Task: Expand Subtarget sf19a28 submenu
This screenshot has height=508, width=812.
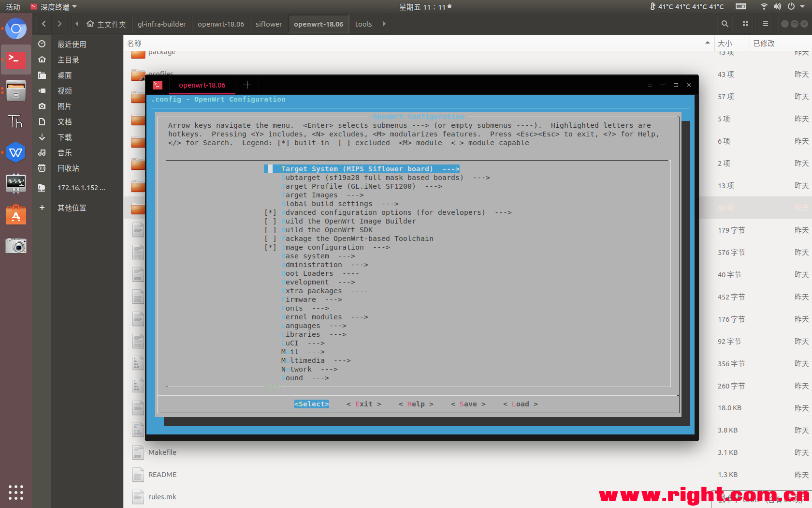Action: click(385, 178)
